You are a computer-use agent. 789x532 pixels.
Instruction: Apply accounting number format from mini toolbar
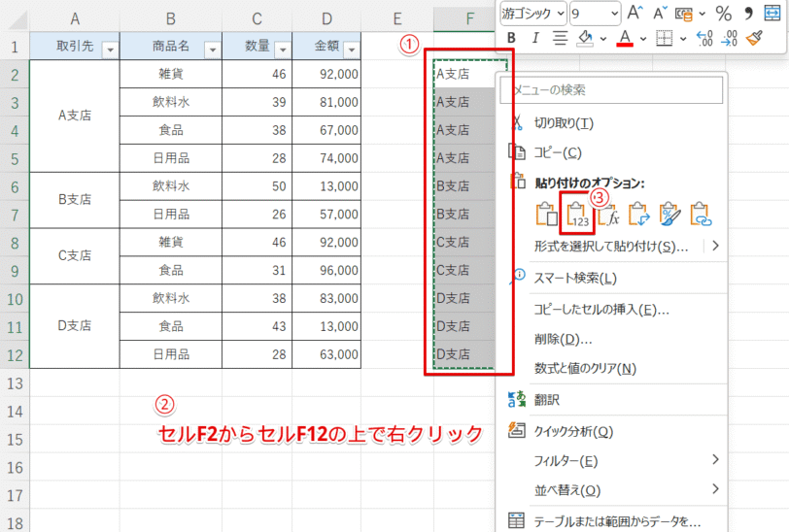click(x=683, y=14)
